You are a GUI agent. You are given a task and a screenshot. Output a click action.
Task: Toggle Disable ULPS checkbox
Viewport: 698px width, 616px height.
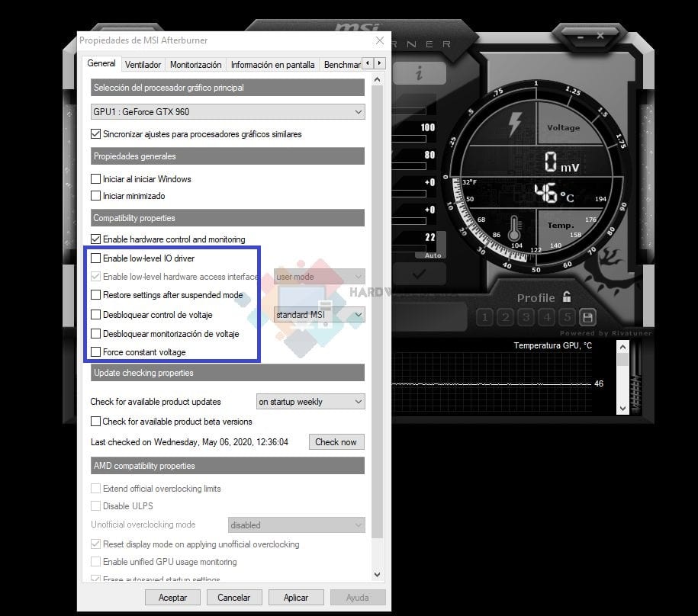(95, 505)
